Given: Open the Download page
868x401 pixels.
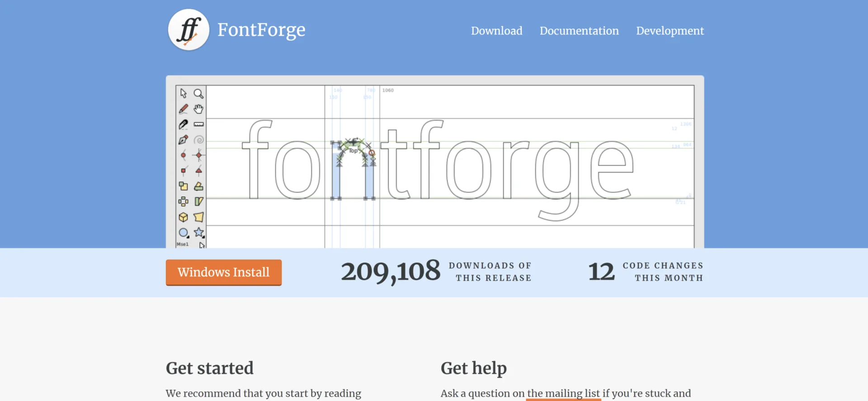Looking at the screenshot, I should click(x=496, y=31).
